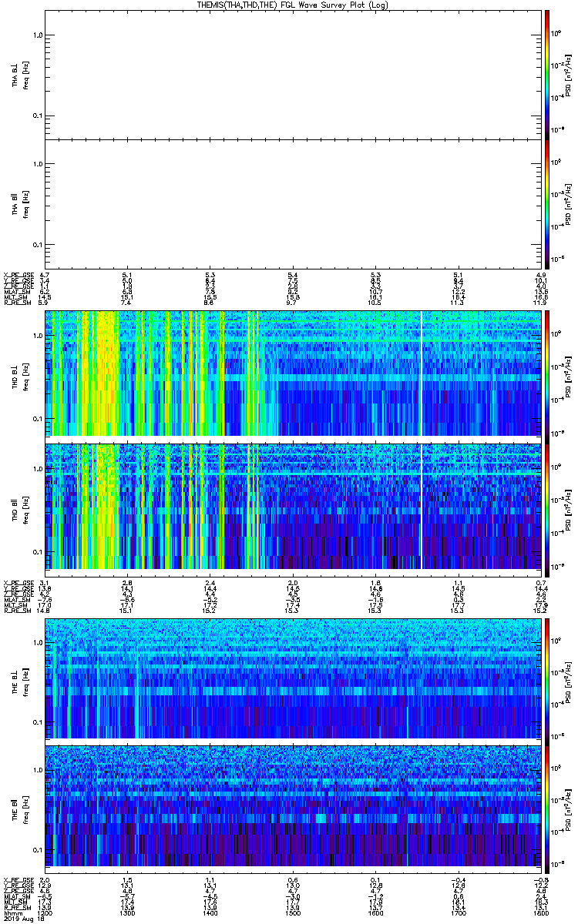
Task: Click the 1500 time tick label
Action: tap(293, 912)
